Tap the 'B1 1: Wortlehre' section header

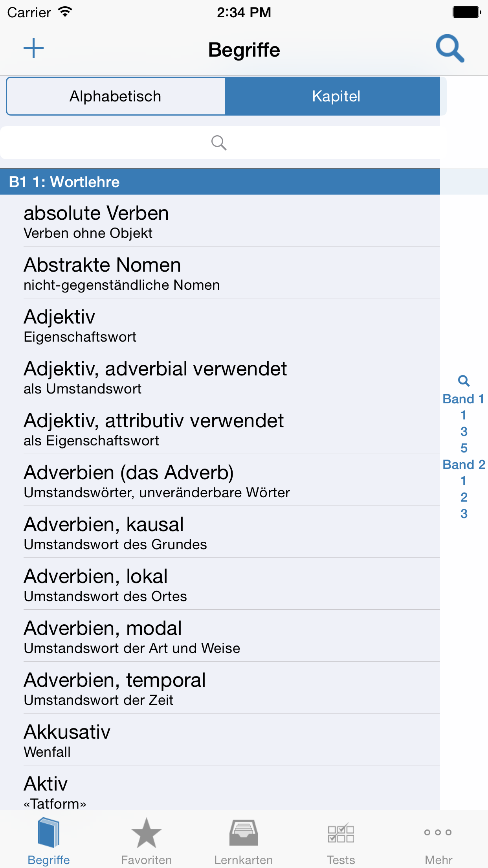point(220,182)
